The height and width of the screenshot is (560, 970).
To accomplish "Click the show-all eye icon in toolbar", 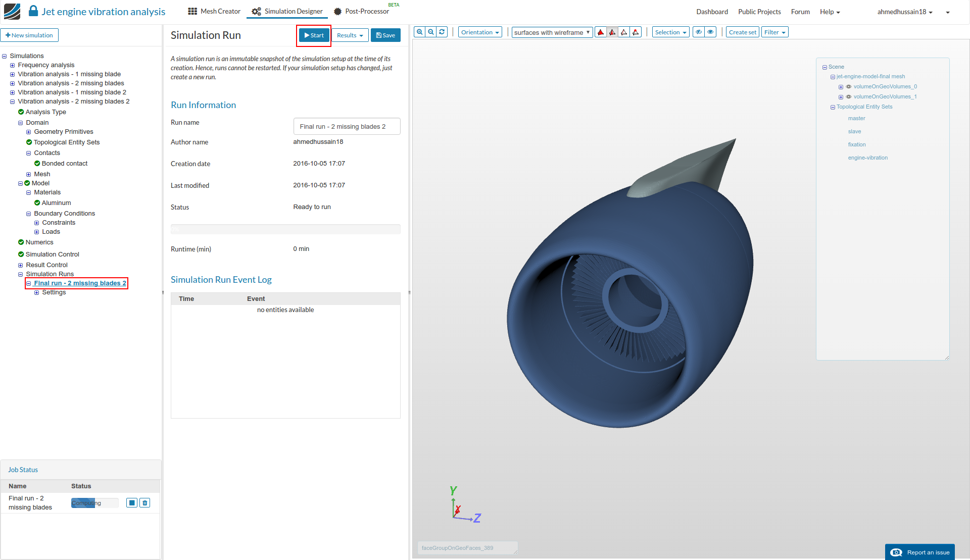I will 711,32.
